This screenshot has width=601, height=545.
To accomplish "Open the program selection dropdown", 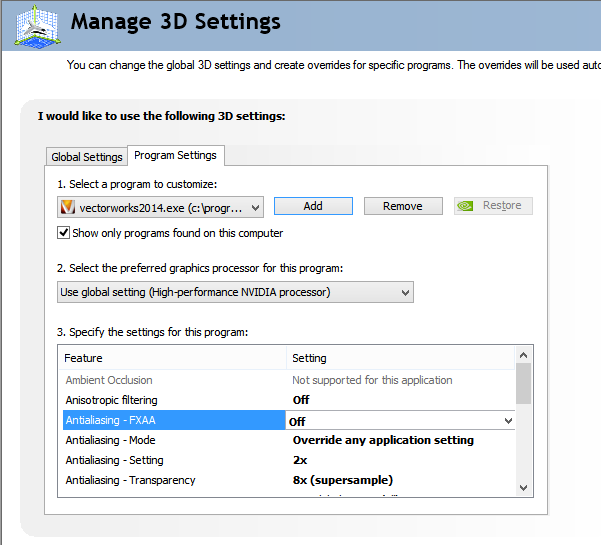I will coord(256,207).
